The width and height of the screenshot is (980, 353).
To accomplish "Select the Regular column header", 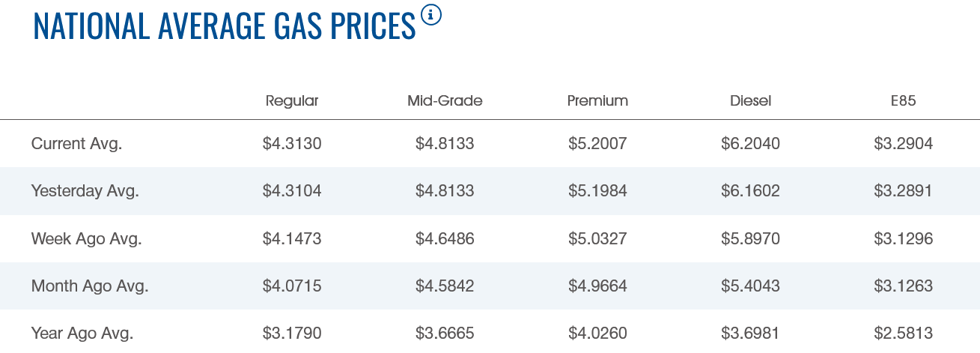I will [x=292, y=100].
